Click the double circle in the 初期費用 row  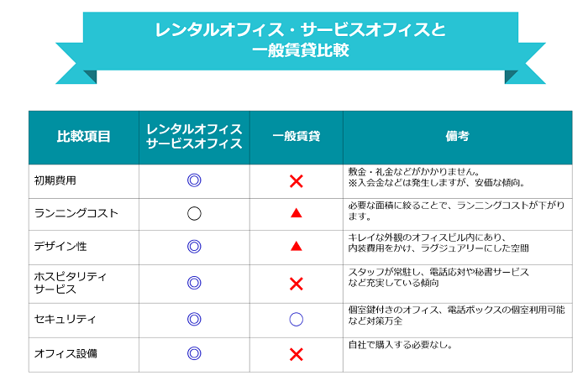click(x=194, y=180)
